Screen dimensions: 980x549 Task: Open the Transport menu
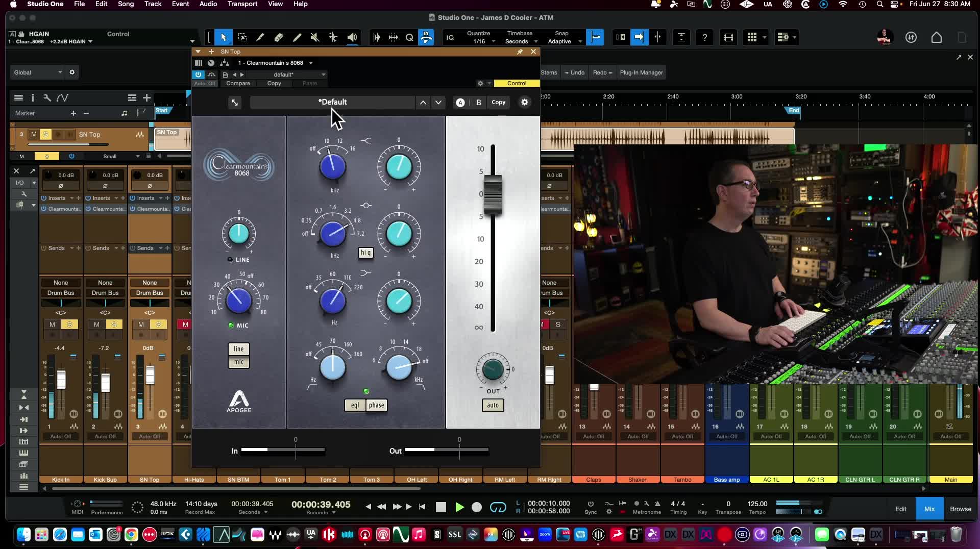click(x=242, y=4)
